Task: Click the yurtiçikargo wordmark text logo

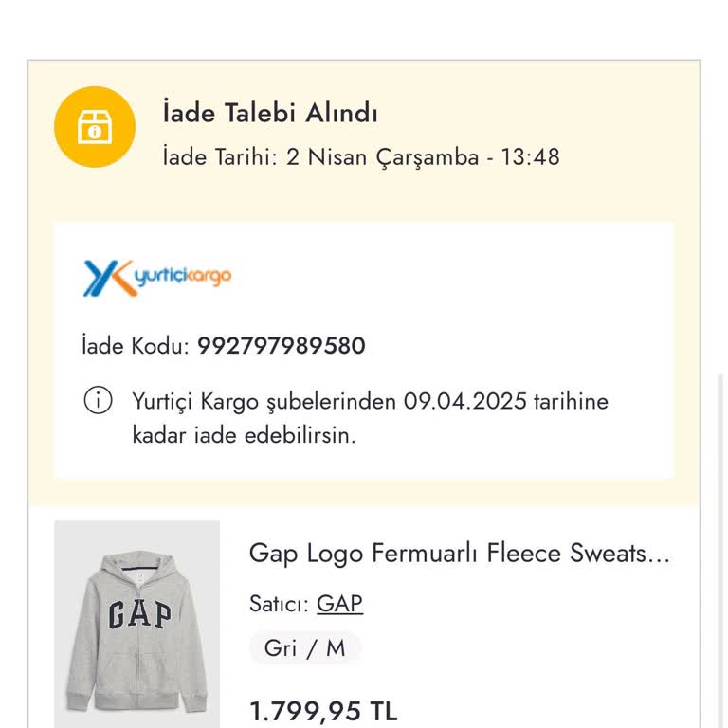Action: click(x=182, y=277)
